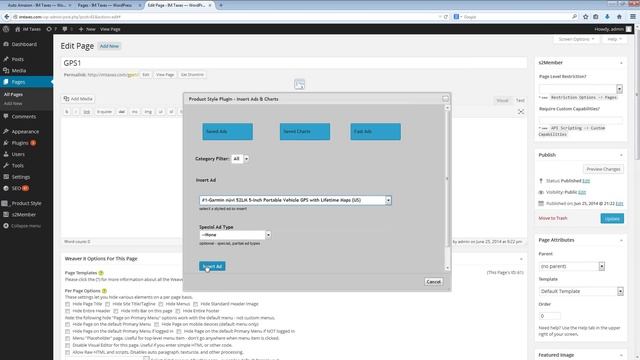Image resolution: width=640 pixels, height=360 pixels.
Task: Expand the Screen Options panel
Action: pos(576,39)
